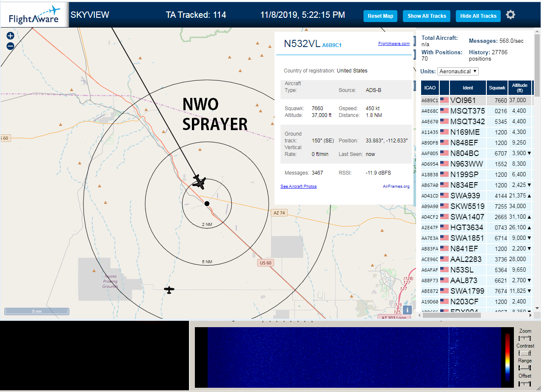Click the climbing arrow in the SWA939 row

[x=530, y=196]
